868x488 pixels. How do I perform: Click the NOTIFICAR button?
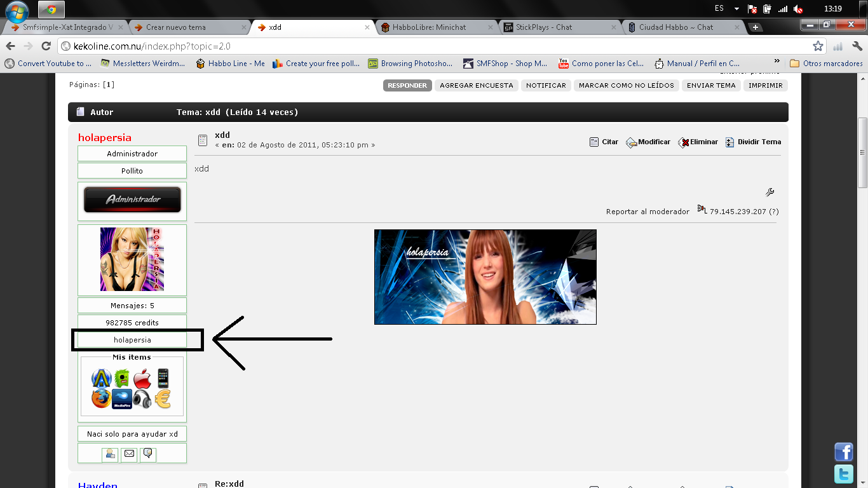point(546,85)
